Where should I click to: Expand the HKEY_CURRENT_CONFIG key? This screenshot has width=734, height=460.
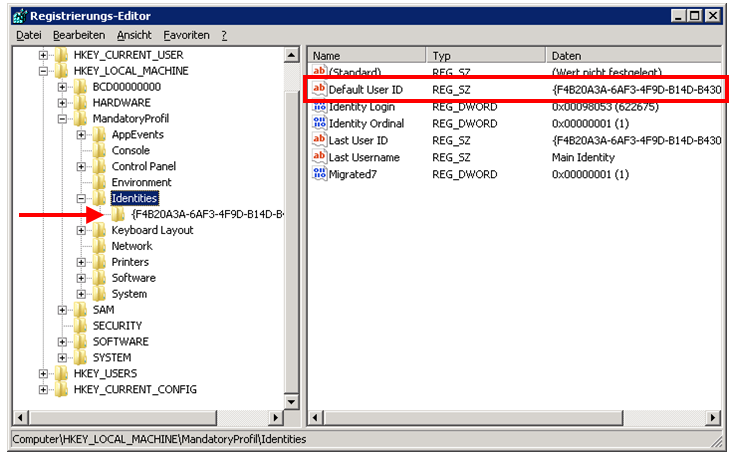pos(44,389)
